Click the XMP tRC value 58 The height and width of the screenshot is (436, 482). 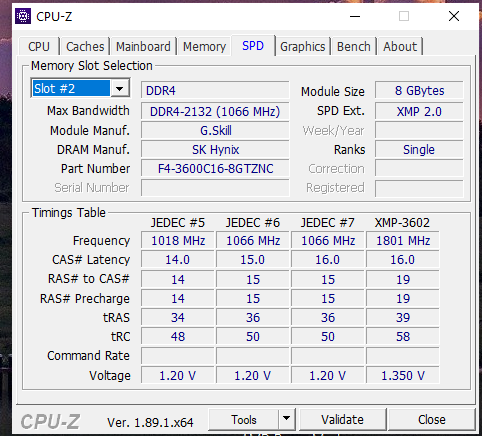point(403,336)
